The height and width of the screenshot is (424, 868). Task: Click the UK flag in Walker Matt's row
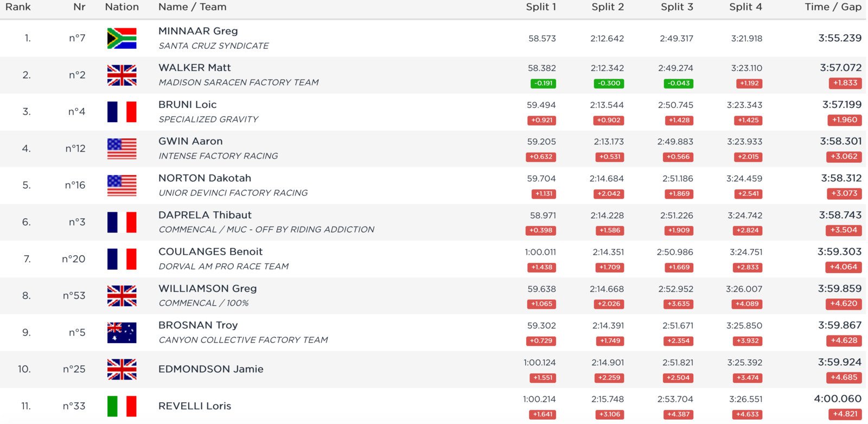point(122,75)
